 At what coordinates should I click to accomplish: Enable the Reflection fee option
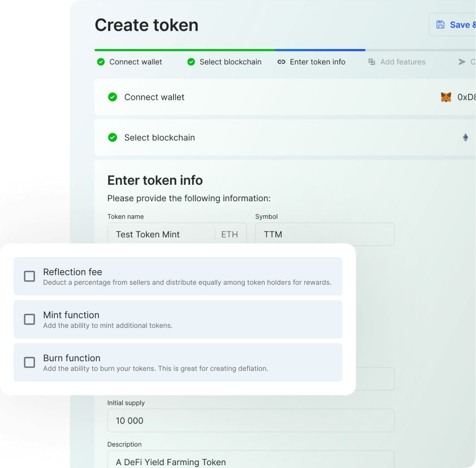tap(29, 276)
